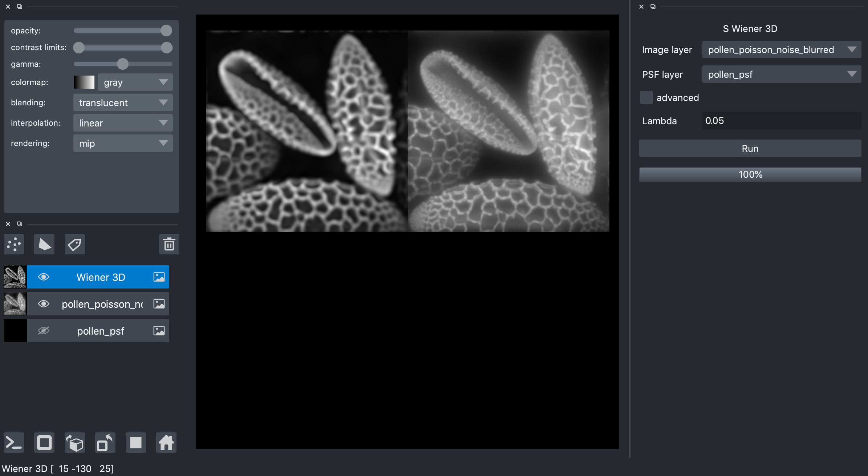Toggle grid mode
Image resolution: width=868 pixels, height=476 pixels.
(136, 443)
